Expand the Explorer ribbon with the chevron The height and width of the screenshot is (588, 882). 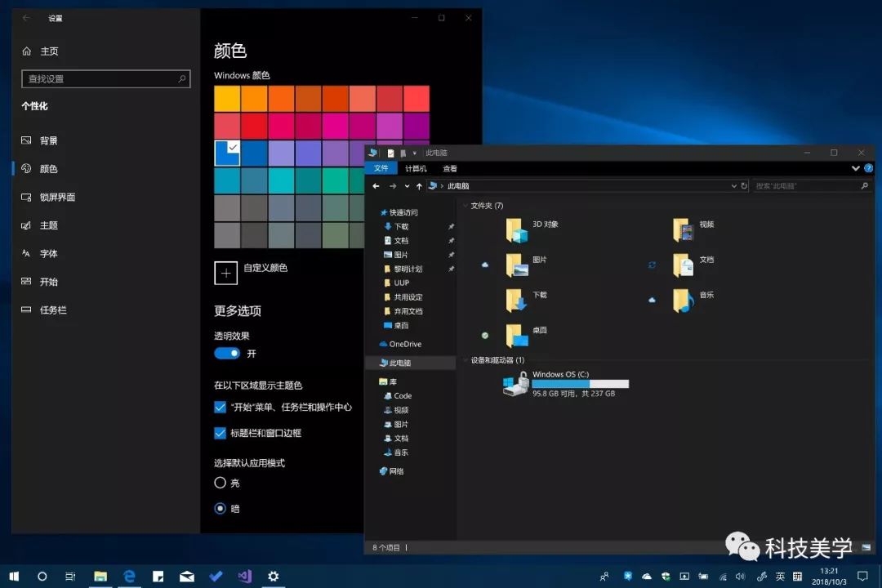click(x=856, y=168)
